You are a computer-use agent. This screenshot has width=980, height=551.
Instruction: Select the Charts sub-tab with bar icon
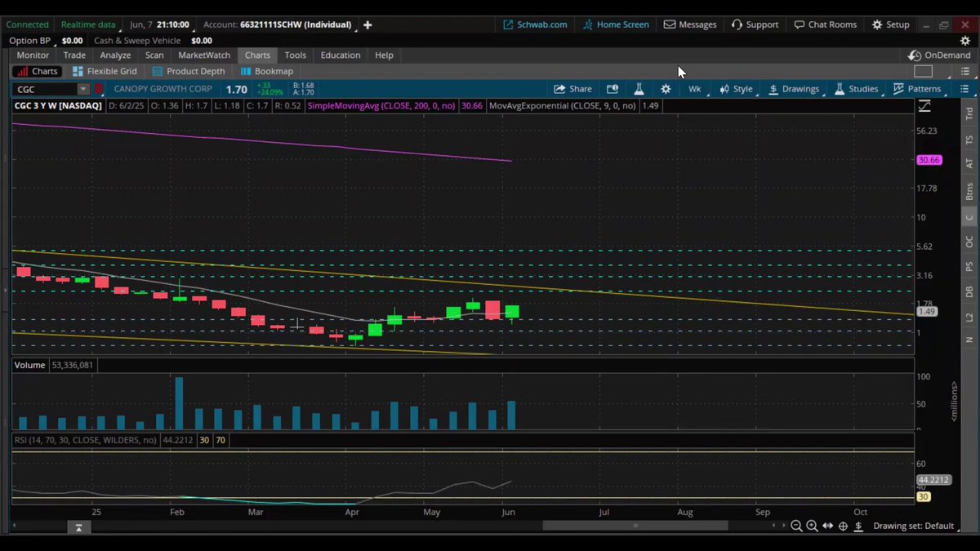(x=38, y=72)
